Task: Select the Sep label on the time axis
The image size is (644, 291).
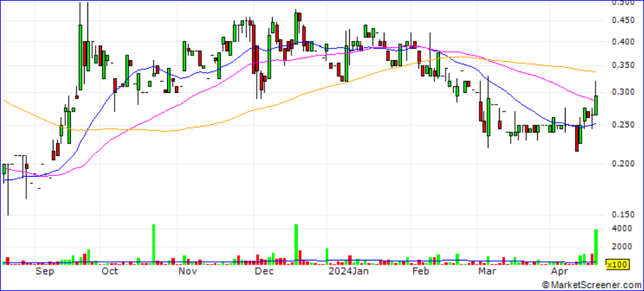Action: [x=44, y=273]
